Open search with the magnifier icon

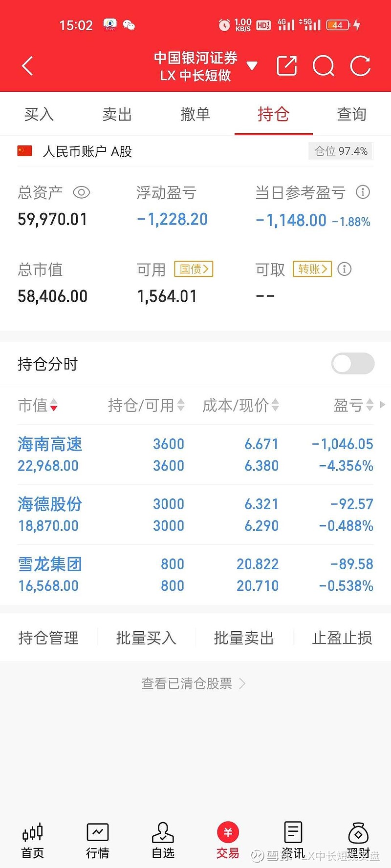[x=323, y=66]
